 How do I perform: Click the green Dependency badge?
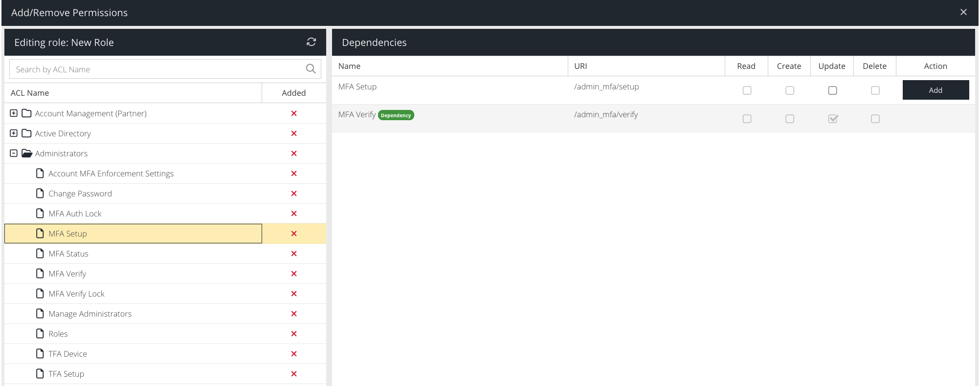pyautogui.click(x=396, y=115)
